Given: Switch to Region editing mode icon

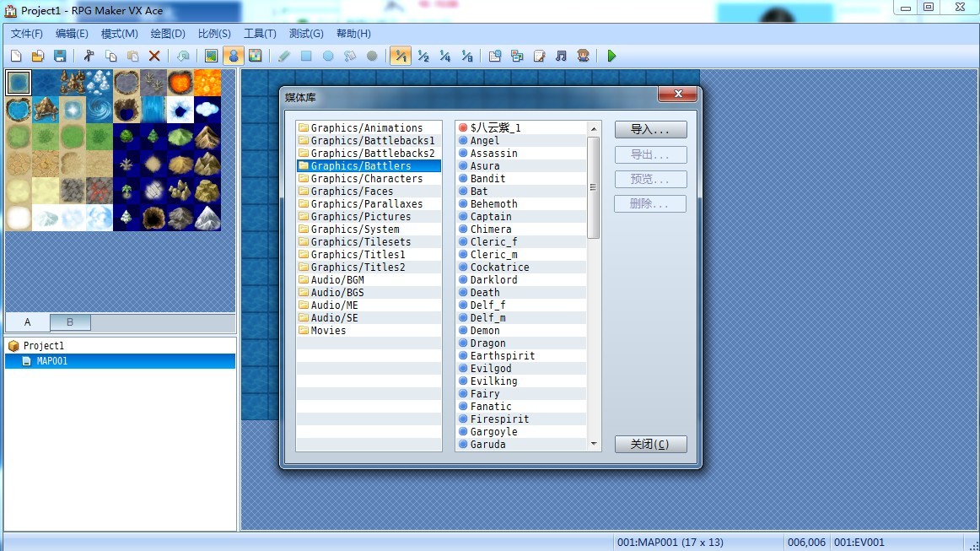Looking at the screenshot, I should click(256, 57).
